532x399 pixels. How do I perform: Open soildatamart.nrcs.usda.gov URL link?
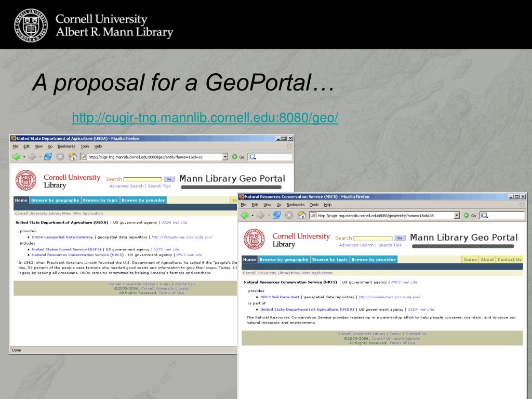[390, 297]
